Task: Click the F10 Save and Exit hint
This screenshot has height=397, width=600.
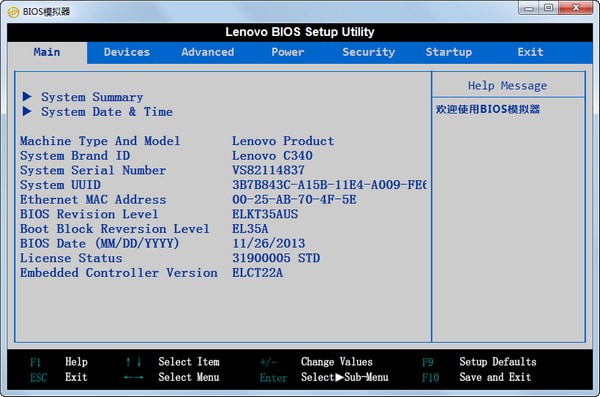Action: point(476,377)
